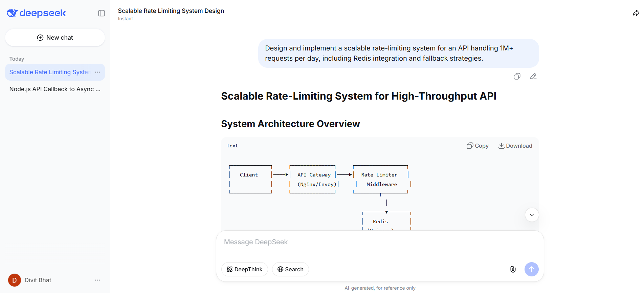Image resolution: width=644 pixels, height=293 pixels.
Task: Click the AI-generated reference disclaimer
Action: (380, 288)
